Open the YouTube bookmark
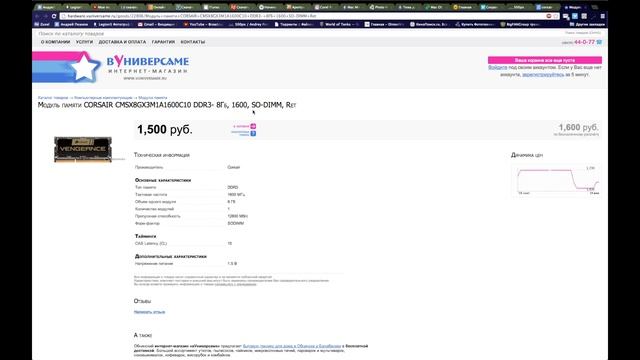The image size is (640, 360). 203,24
